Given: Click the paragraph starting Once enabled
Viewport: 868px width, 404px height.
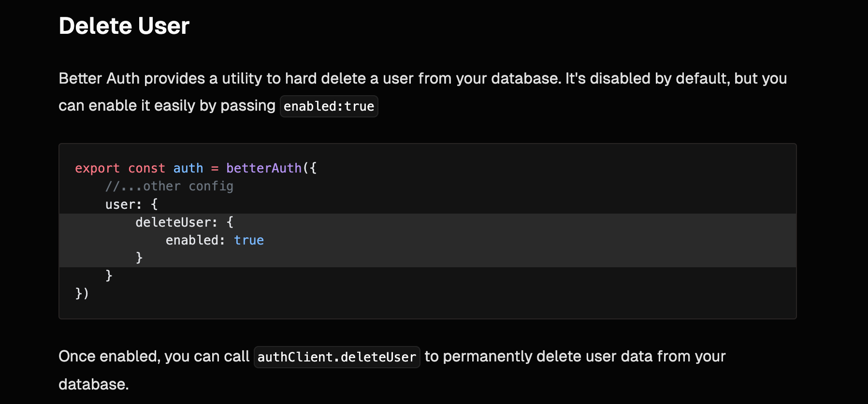Looking at the screenshot, I should coord(392,370).
